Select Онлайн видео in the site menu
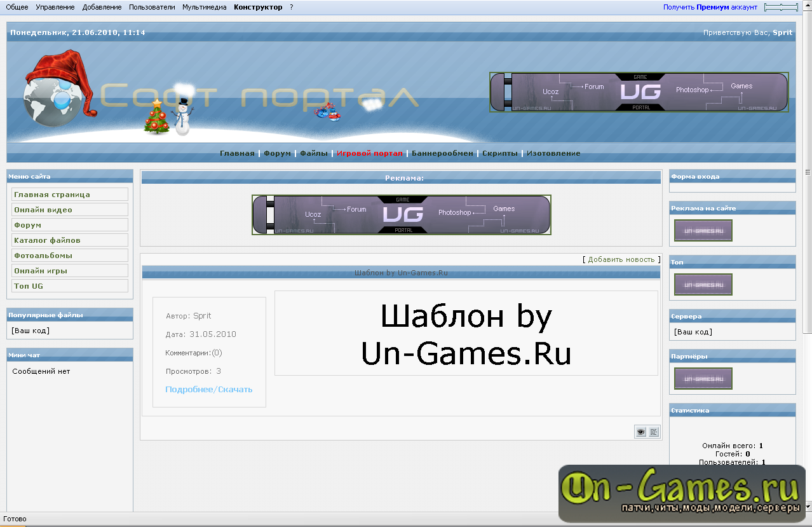 pos(70,210)
